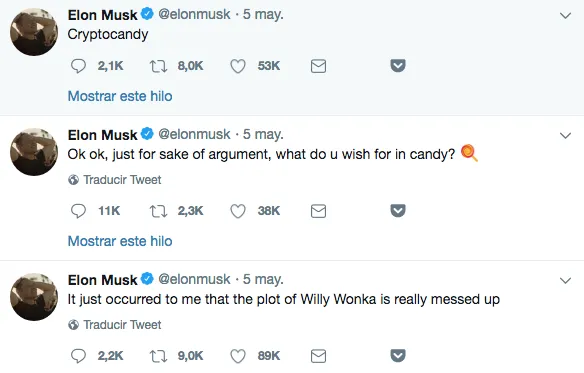Send Cryptocandy tweet via direct message
The image size is (584, 373).
tap(318, 66)
